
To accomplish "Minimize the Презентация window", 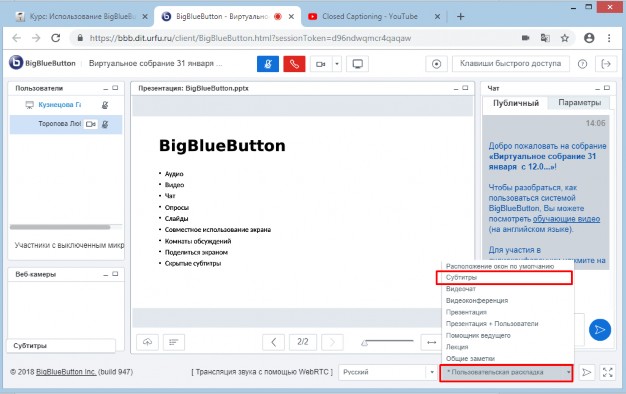I will pyautogui.click(x=456, y=89).
